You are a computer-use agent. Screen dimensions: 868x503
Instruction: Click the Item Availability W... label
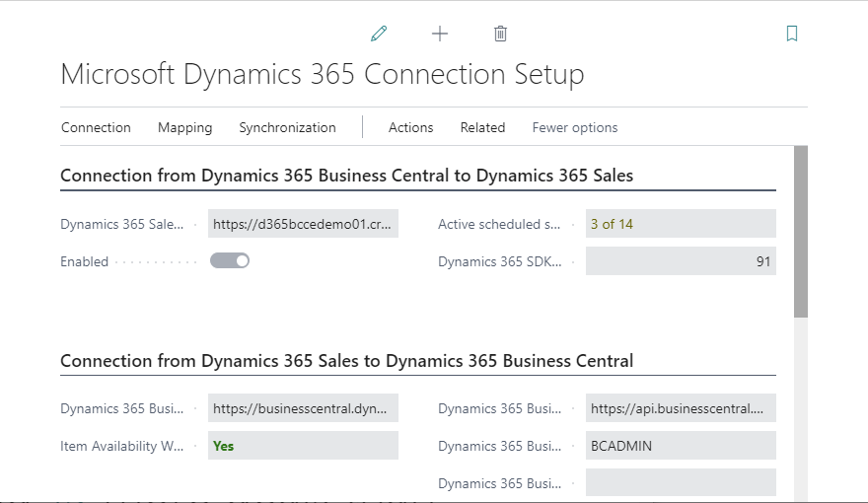click(x=121, y=446)
